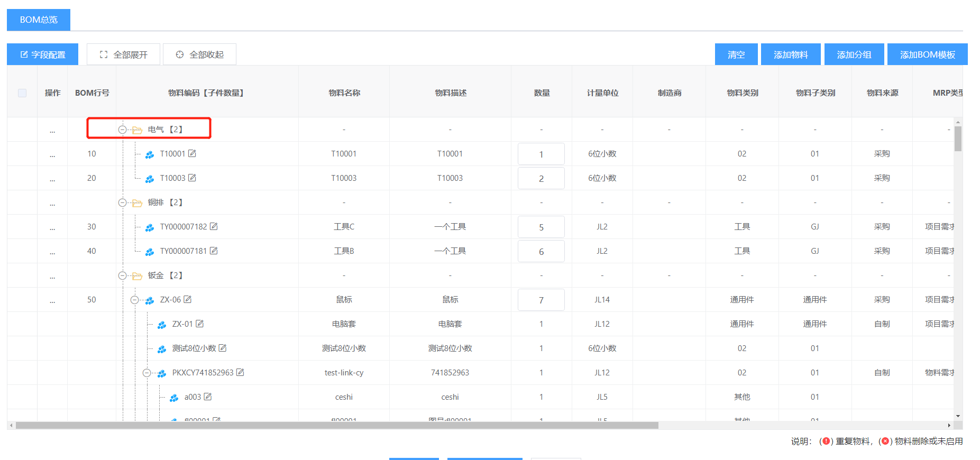The image size is (980, 460).
Task: Collapse the ZX-06 tree node
Action: (134, 300)
